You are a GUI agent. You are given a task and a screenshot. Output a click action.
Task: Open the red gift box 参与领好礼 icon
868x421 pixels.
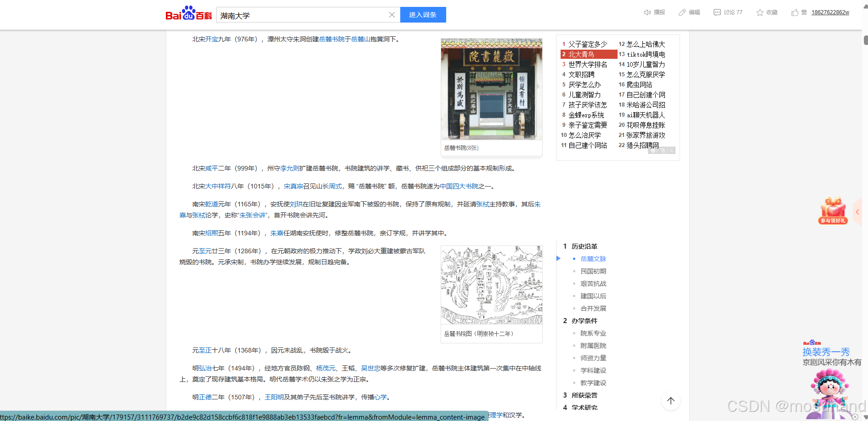833,210
